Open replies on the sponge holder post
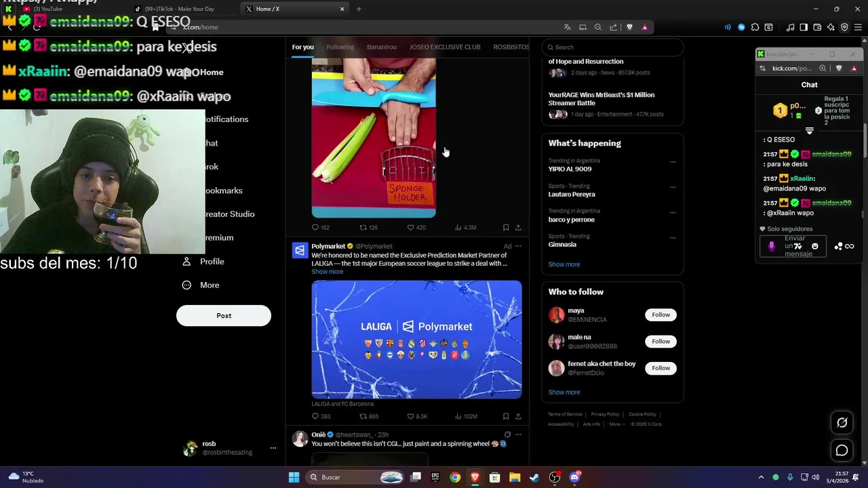 tap(320, 228)
